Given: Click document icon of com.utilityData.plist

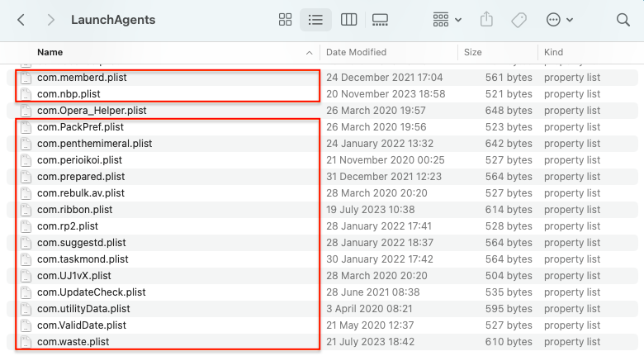Looking at the screenshot, I should tap(26, 308).
